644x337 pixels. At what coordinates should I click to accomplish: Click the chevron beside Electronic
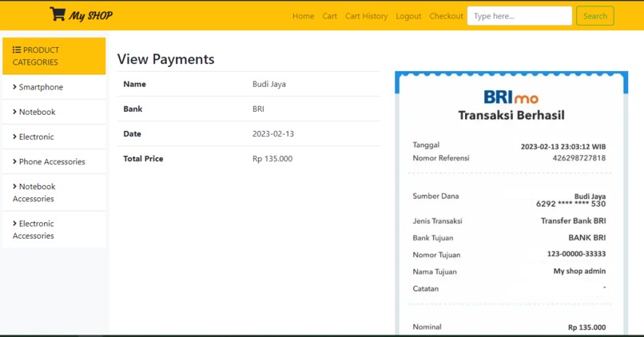tap(15, 137)
